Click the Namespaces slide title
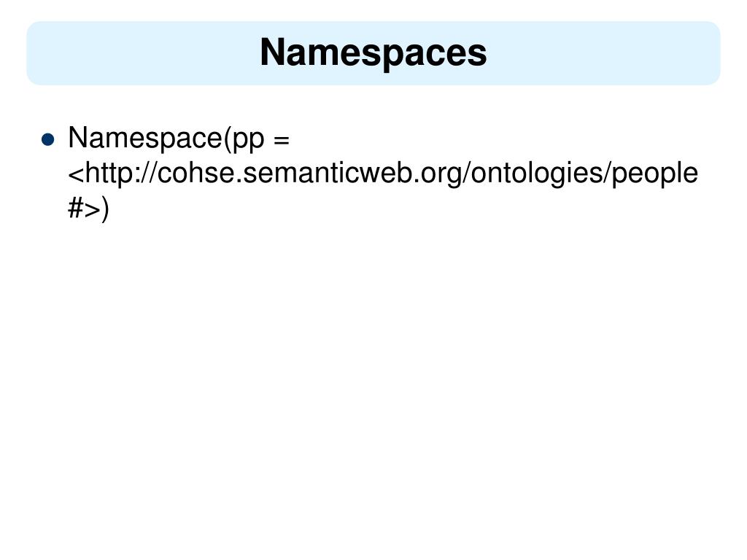747x560 pixels. point(373,52)
